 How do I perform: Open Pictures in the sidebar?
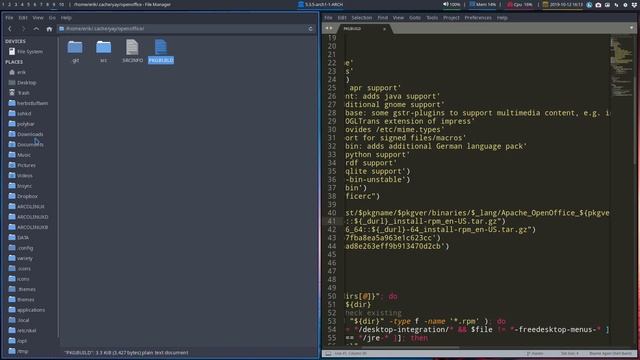click(x=22, y=165)
